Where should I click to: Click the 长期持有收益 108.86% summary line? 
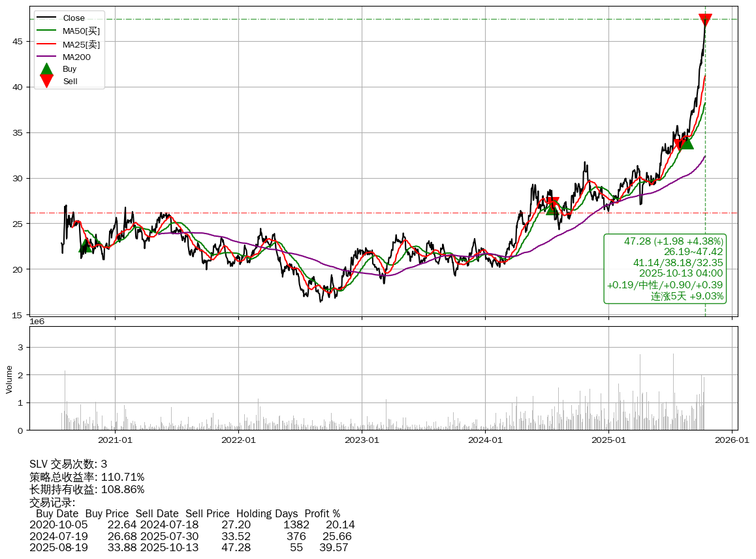(x=87, y=489)
